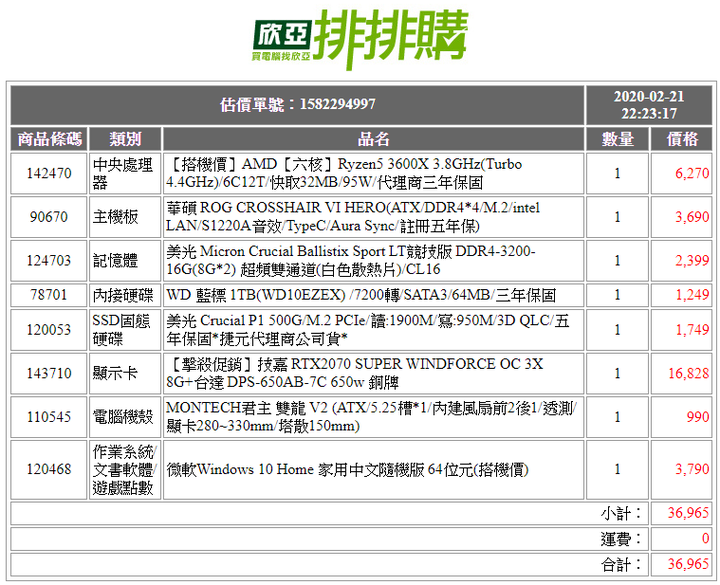Select category 記憶體
Image resolution: width=720 pixels, height=585 pixels.
point(115,260)
